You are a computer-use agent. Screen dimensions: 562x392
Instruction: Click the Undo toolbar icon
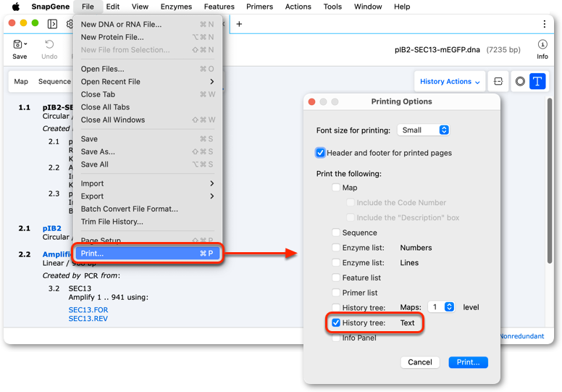click(x=49, y=44)
